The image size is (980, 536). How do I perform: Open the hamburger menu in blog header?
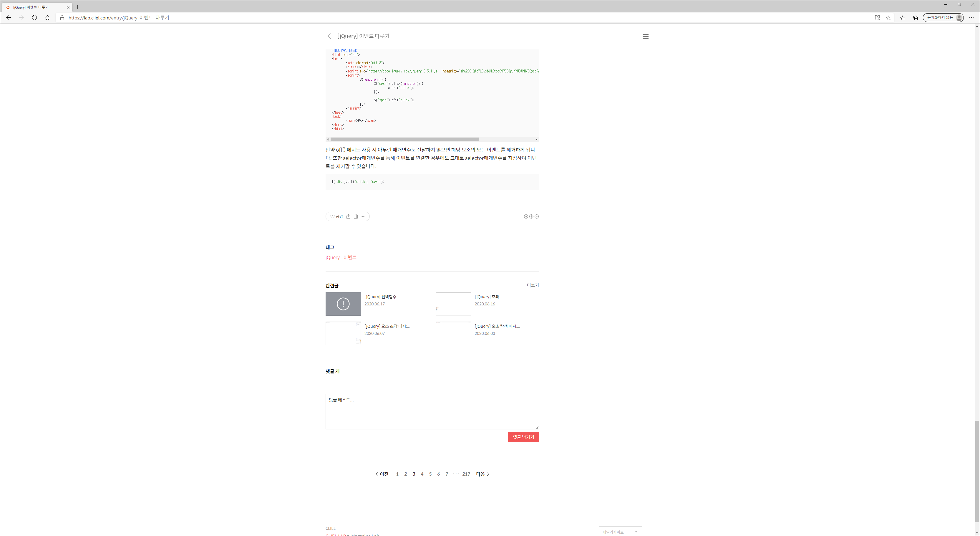point(645,37)
